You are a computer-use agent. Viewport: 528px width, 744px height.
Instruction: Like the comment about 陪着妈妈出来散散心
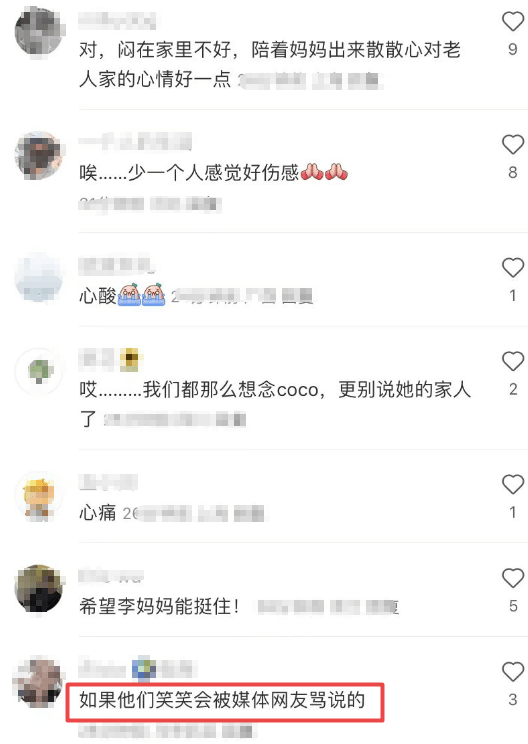point(512,21)
